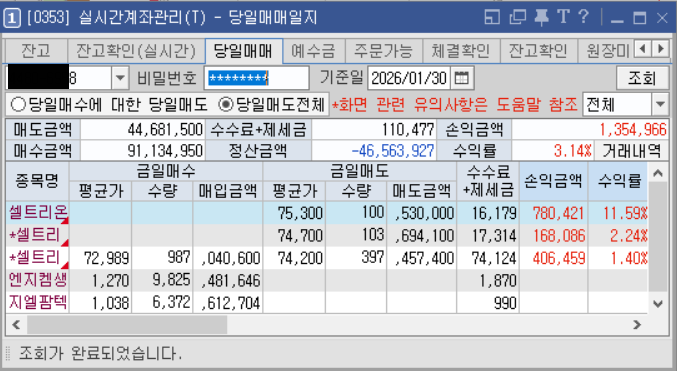Viewport: 677px width, 371px height.
Task: Click the fee value 74,124
Action: point(494,258)
